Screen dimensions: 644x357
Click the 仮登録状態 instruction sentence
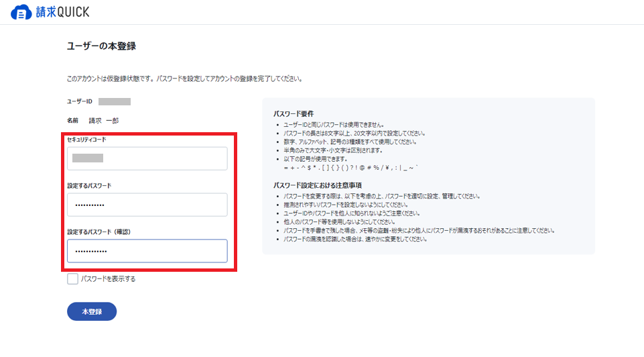coord(185,79)
